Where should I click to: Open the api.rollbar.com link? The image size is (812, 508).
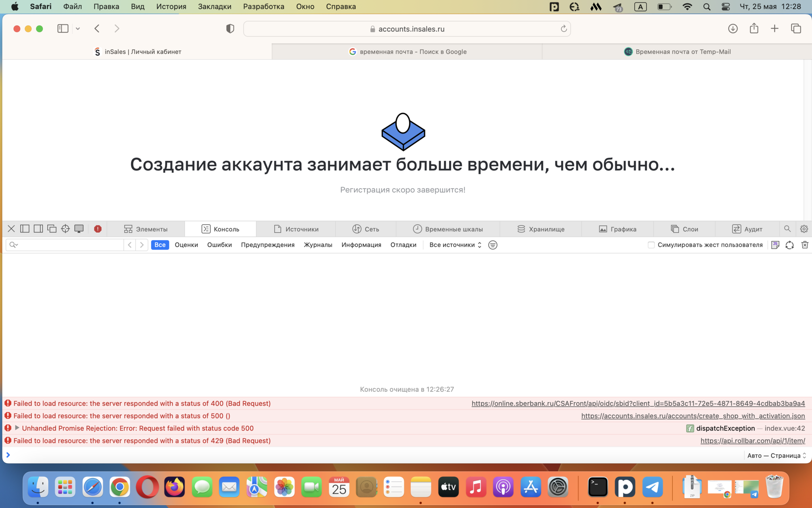pos(752,441)
